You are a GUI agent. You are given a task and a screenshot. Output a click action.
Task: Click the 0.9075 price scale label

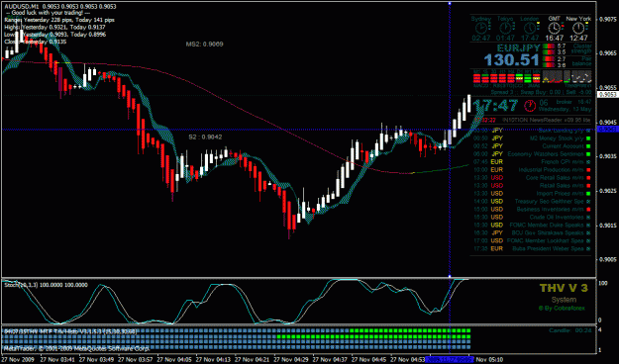pos(608,19)
